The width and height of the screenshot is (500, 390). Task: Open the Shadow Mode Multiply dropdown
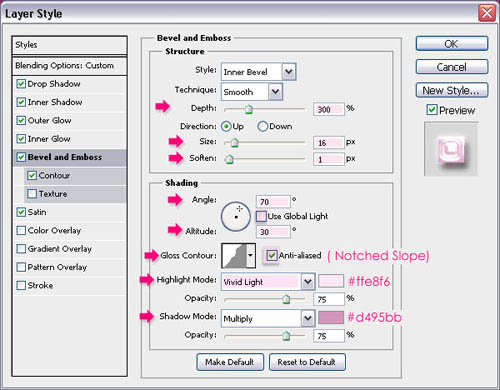[x=308, y=319]
